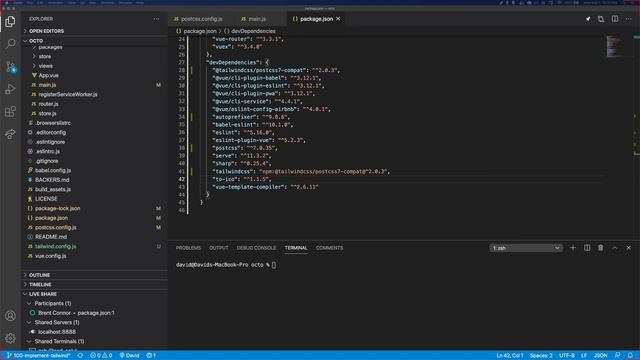Kill terminal with trash icon
The width and height of the screenshot is (640, 360).
[x=600, y=248]
